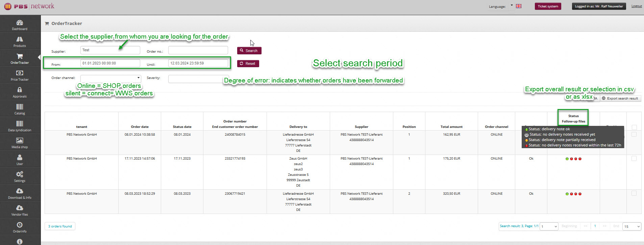Screen dimensions: 644x245
Task: Open the Language dropdown arrow
Action: [512, 5]
